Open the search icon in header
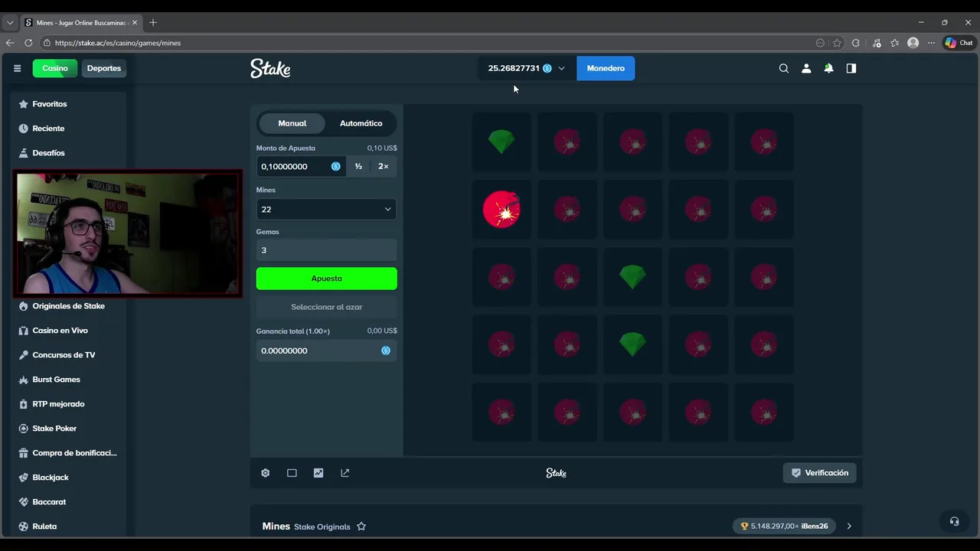The height and width of the screenshot is (551, 980). [783, 68]
